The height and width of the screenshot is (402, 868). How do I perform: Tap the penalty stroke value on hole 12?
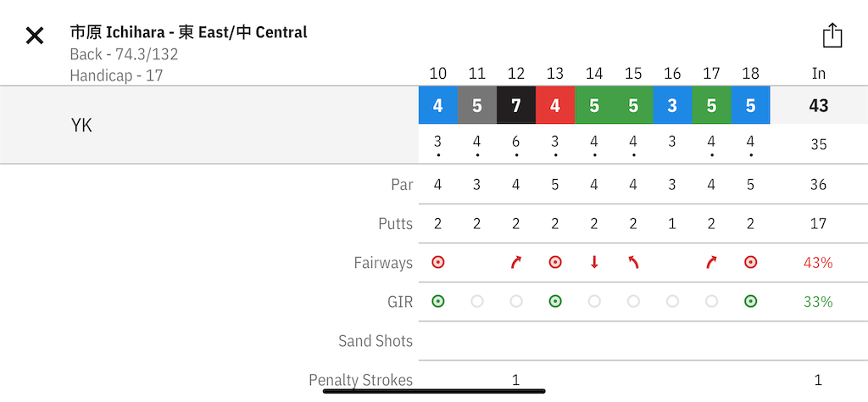[516, 380]
